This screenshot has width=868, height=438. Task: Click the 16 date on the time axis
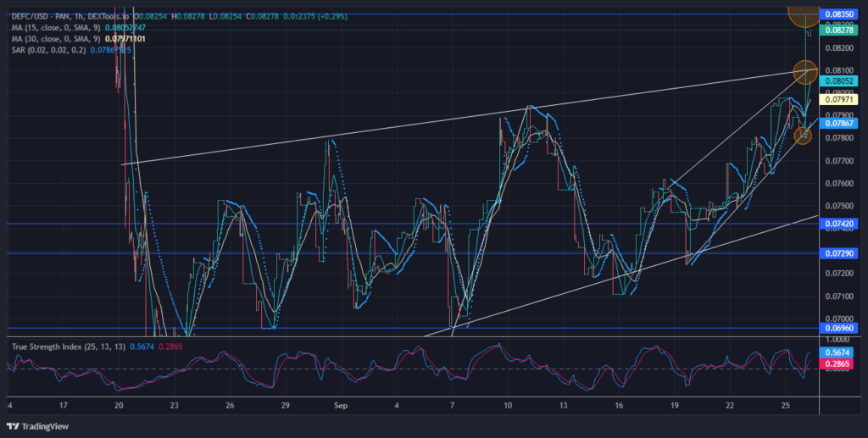[x=619, y=405]
